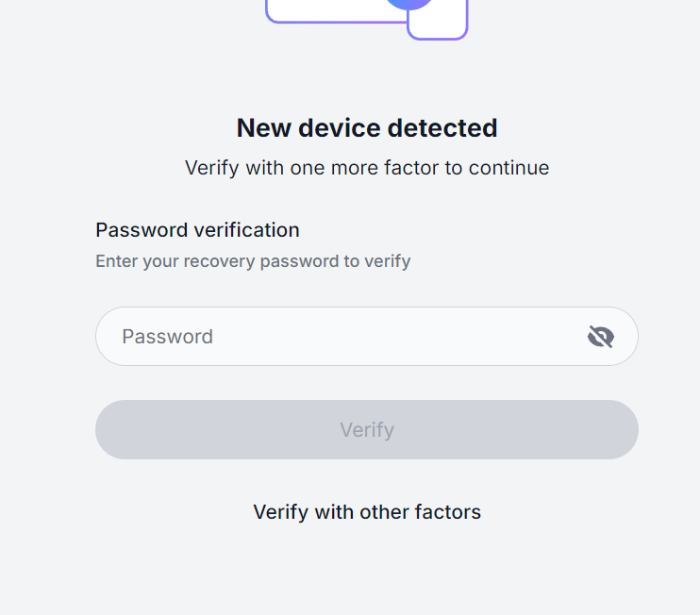Focus the recovery password text box
This screenshot has height=615, width=700.
(367, 336)
